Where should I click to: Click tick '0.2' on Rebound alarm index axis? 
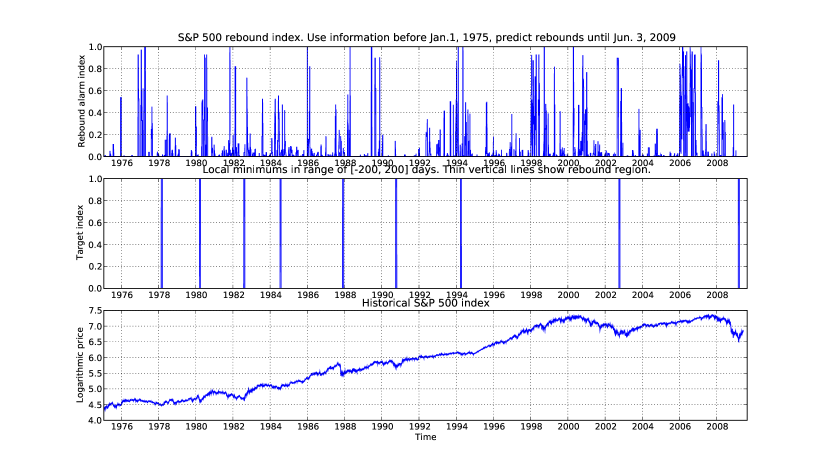click(95, 135)
